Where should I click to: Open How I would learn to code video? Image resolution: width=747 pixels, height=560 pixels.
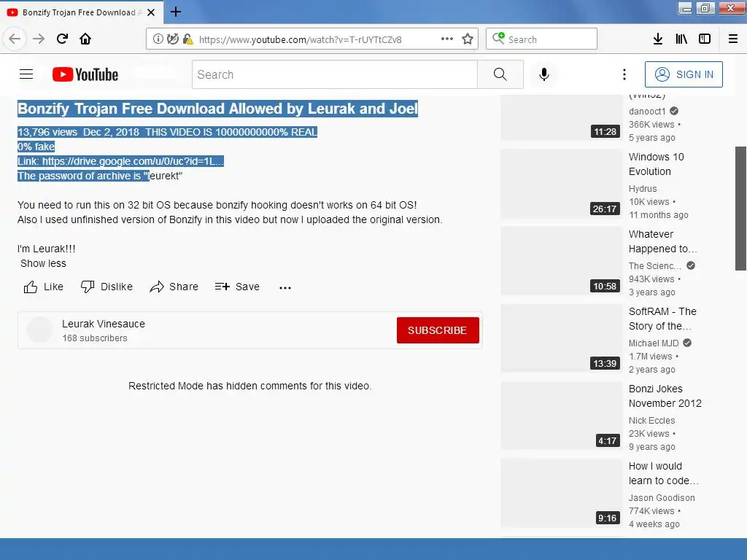pyautogui.click(x=663, y=473)
